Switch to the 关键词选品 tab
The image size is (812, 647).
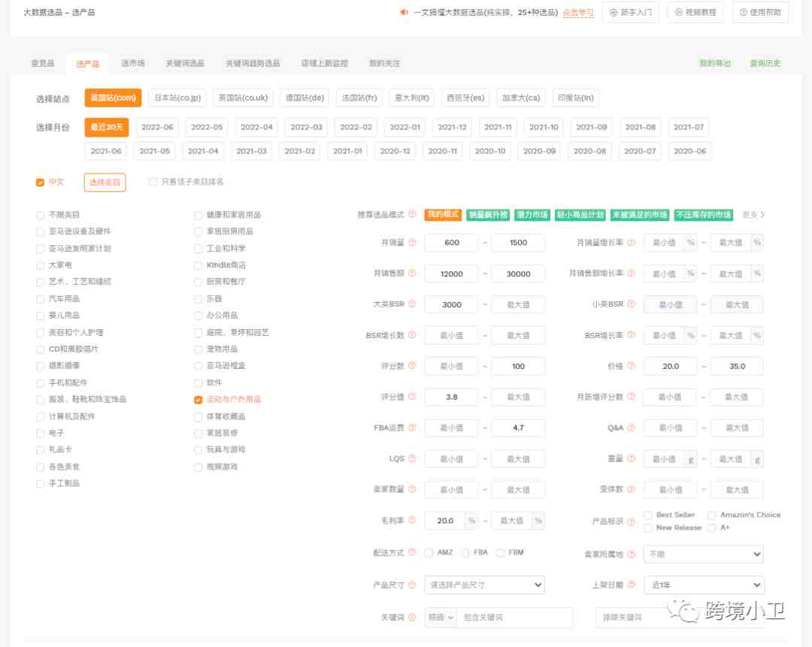pos(185,63)
